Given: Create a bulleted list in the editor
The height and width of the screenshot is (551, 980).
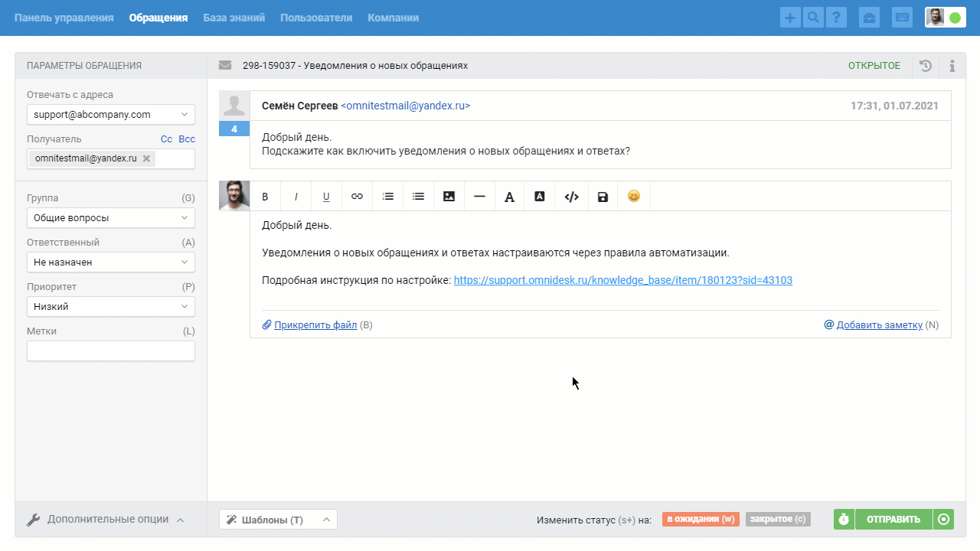Looking at the screenshot, I should (419, 197).
